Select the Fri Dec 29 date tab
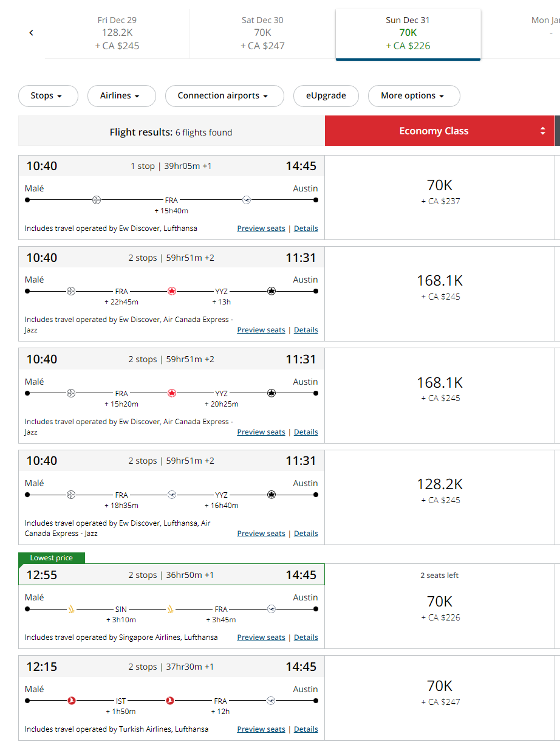The height and width of the screenshot is (742, 560). coord(117,33)
